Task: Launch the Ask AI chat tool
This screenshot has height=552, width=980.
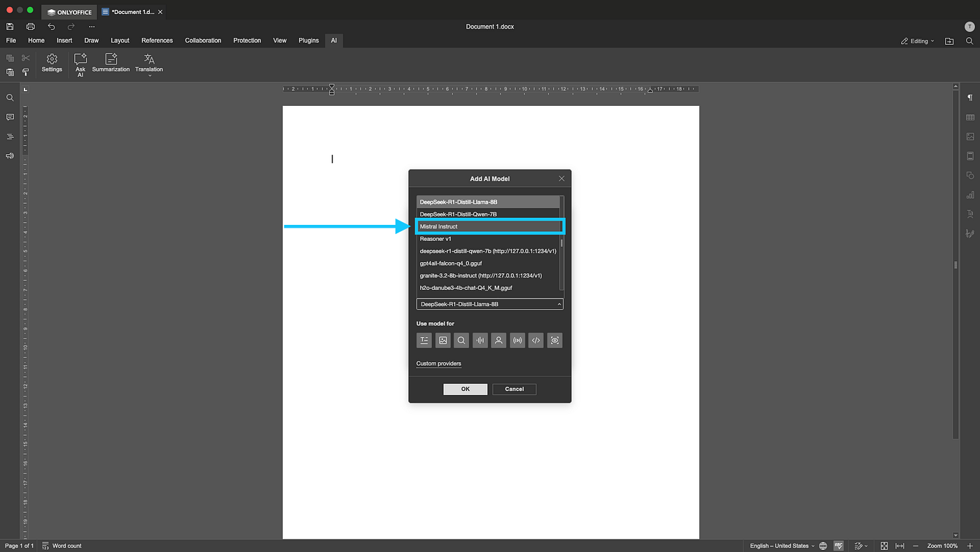Action: [80, 65]
